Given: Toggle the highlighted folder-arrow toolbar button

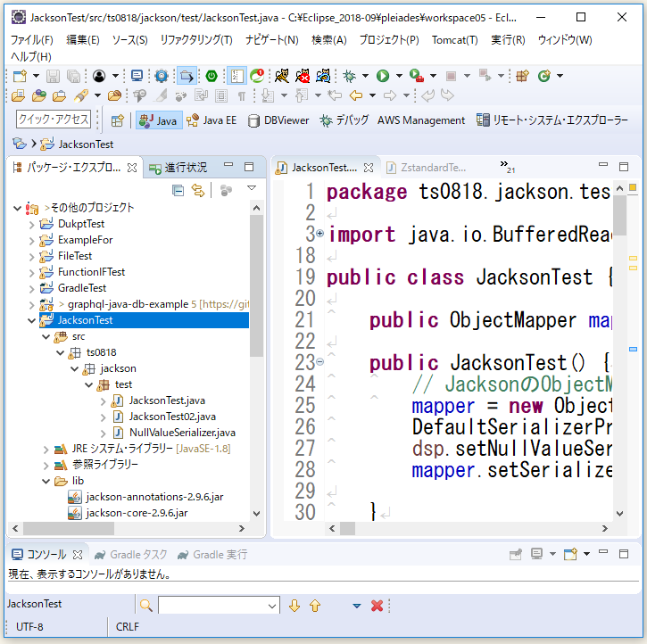Looking at the screenshot, I should (187, 76).
